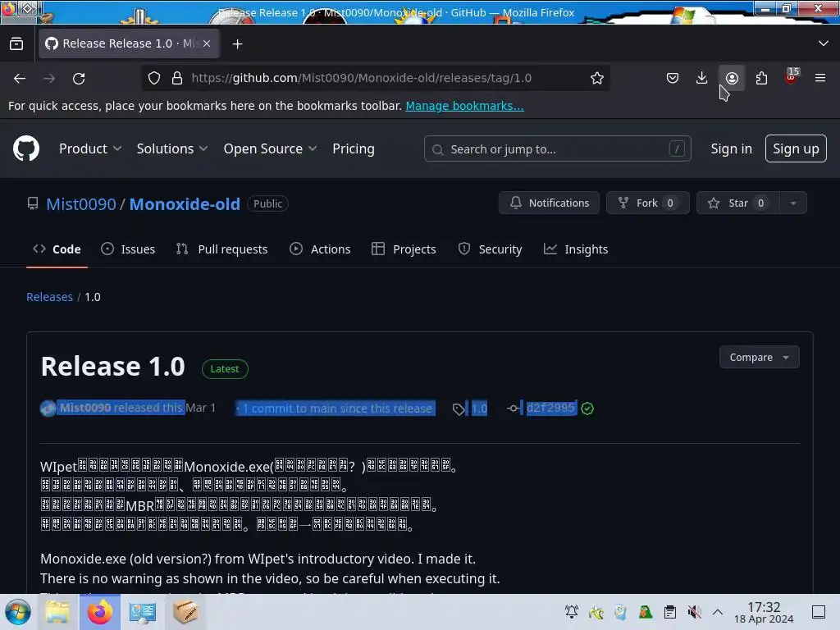Star this repository

tap(737, 203)
